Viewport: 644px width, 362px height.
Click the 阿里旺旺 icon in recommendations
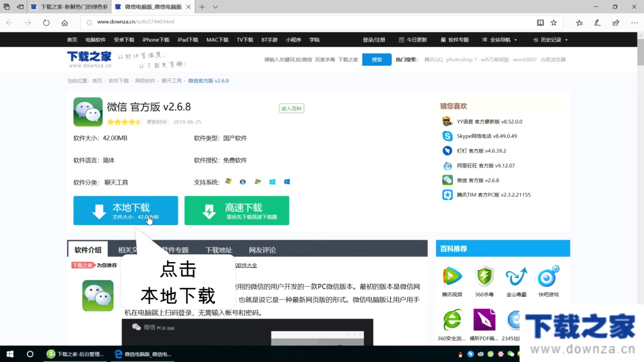(447, 165)
